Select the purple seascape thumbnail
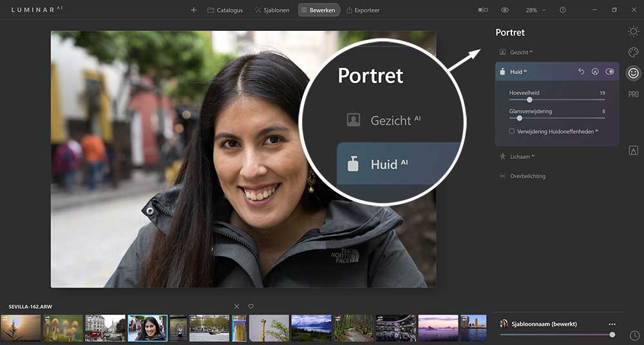Image resolution: width=644 pixels, height=345 pixels. tap(438, 328)
